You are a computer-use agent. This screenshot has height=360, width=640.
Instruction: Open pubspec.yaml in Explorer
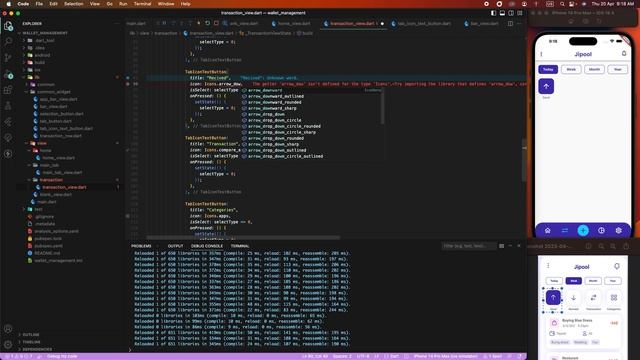point(48,246)
